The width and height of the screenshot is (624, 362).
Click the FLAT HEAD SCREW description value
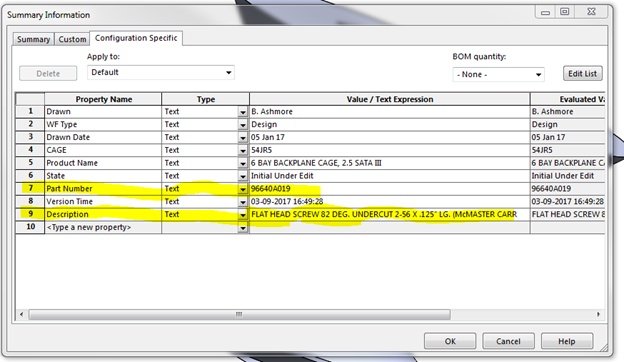[390, 214]
